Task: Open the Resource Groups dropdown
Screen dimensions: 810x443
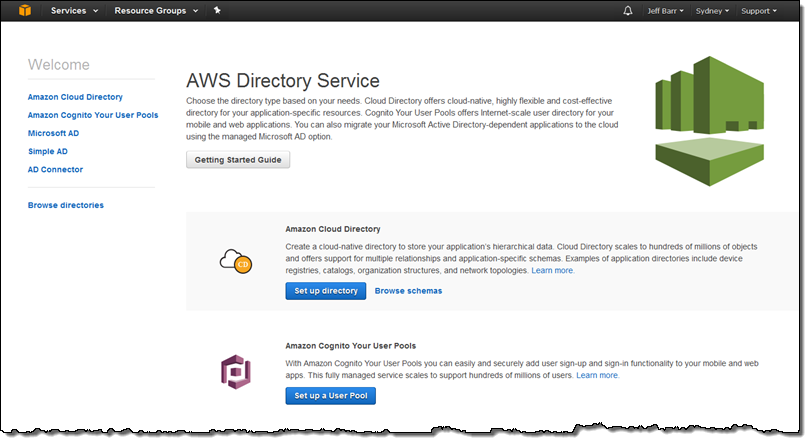Action: [x=155, y=11]
